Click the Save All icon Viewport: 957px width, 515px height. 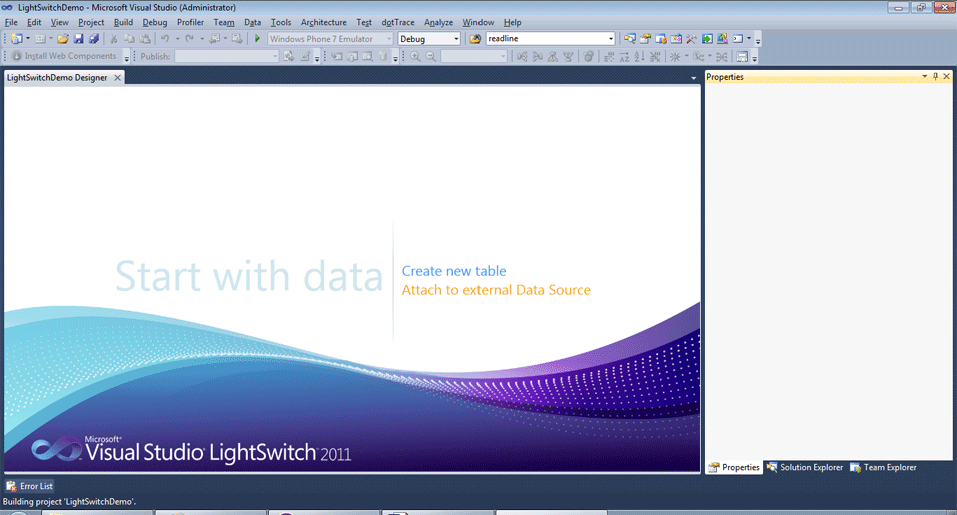coord(93,38)
